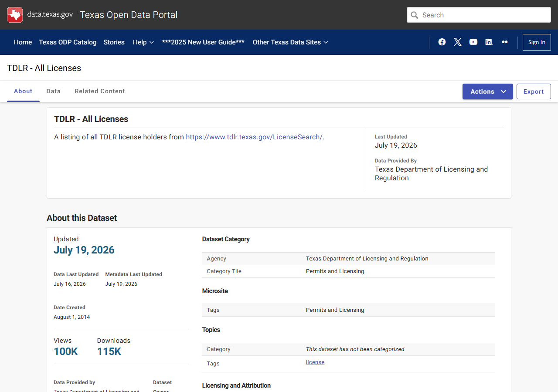Expand Other Texas Data Sites dropdown
The height and width of the screenshot is (392, 558).
click(290, 42)
